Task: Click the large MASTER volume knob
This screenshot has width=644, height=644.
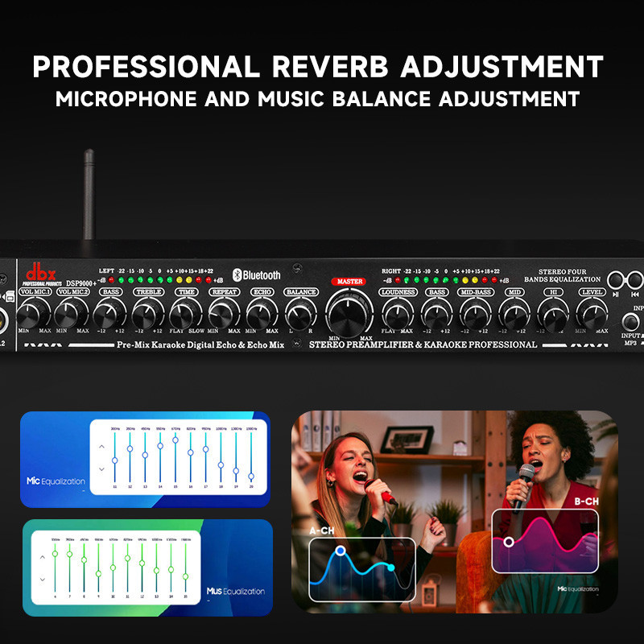Action: tap(349, 310)
